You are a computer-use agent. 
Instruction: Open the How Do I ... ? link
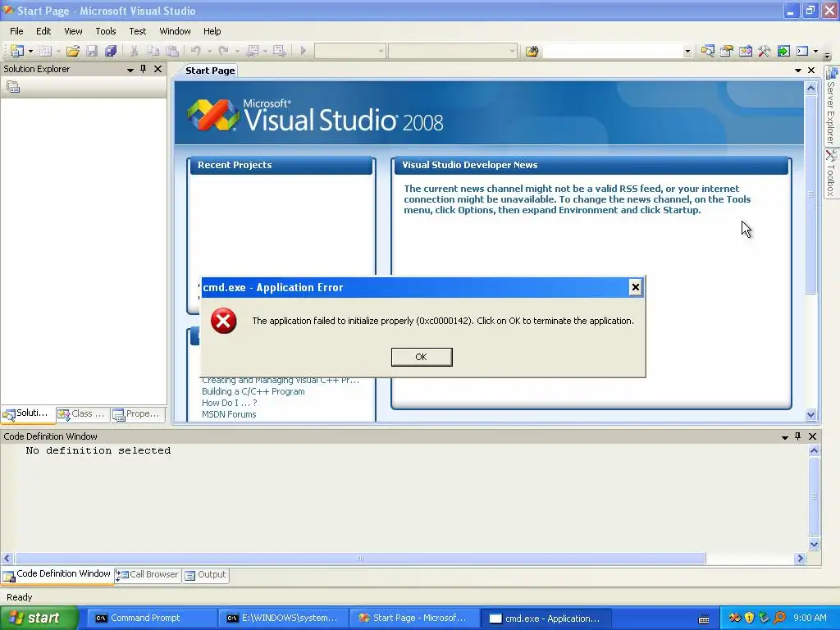[x=230, y=403]
